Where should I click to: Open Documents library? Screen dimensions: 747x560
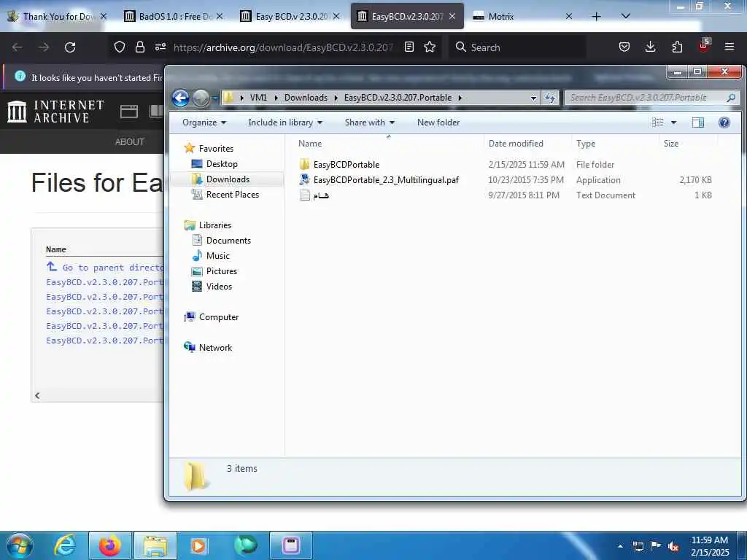click(x=228, y=241)
